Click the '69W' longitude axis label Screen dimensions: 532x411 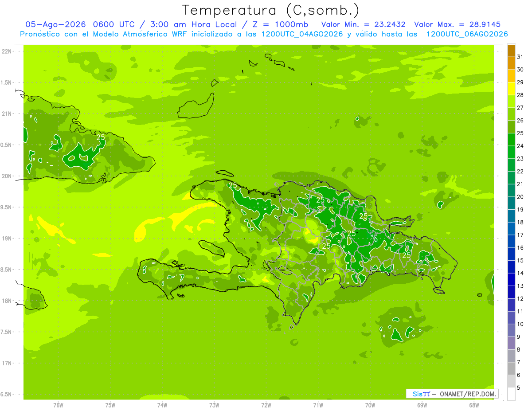tap(422, 405)
